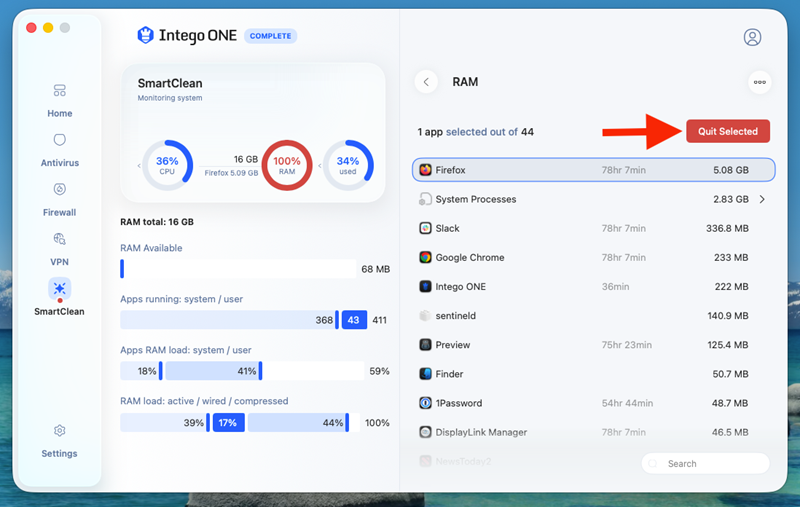Open the Antivirus shield section
800x507 pixels.
(x=60, y=150)
